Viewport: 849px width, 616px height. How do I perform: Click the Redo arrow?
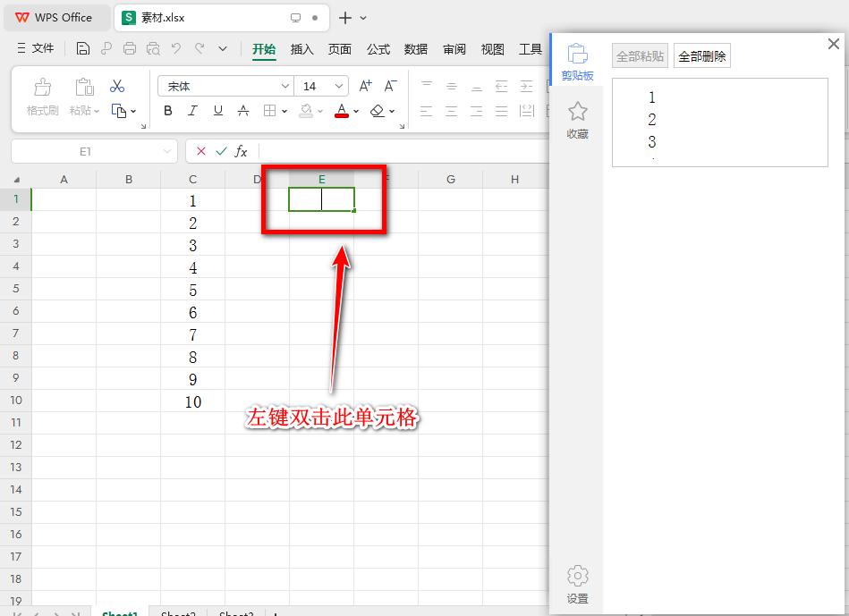click(x=200, y=48)
